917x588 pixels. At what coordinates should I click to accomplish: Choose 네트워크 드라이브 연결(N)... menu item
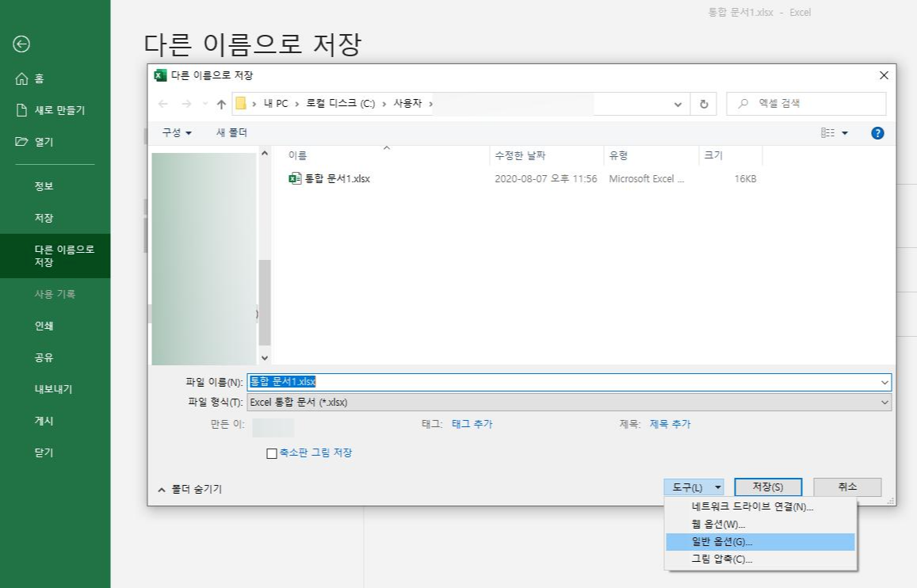(760, 506)
